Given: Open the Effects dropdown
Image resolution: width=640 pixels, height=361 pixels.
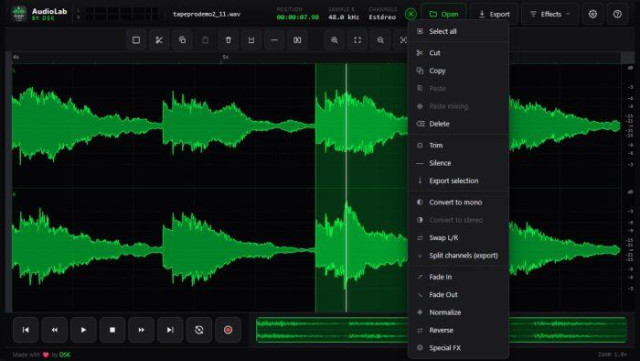Looking at the screenshot, I should (550, 14).
